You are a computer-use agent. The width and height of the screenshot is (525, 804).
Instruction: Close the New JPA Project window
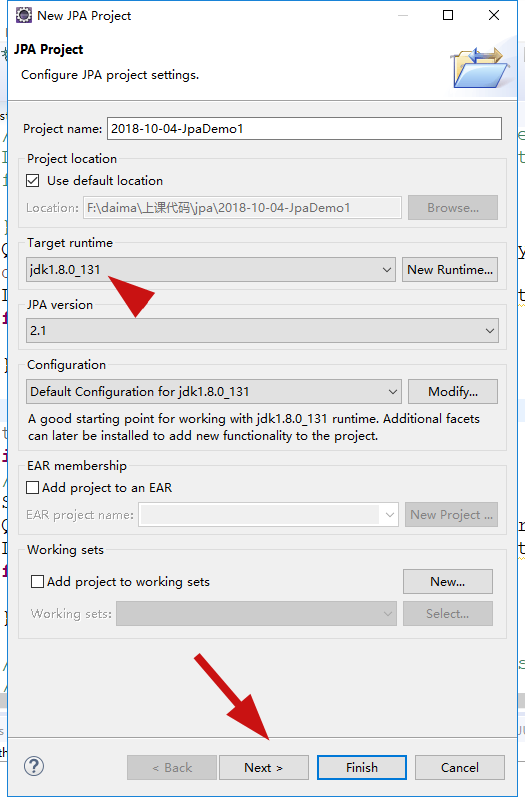494,15
